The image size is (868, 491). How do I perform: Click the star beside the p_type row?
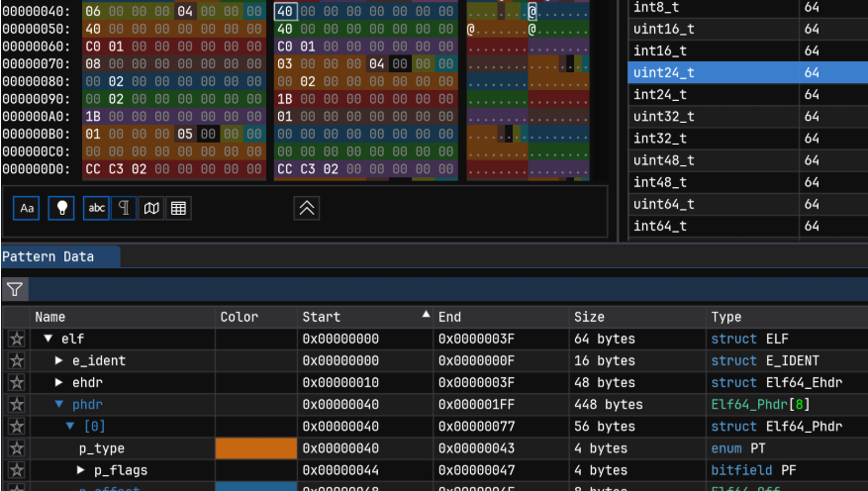(16, 448)
